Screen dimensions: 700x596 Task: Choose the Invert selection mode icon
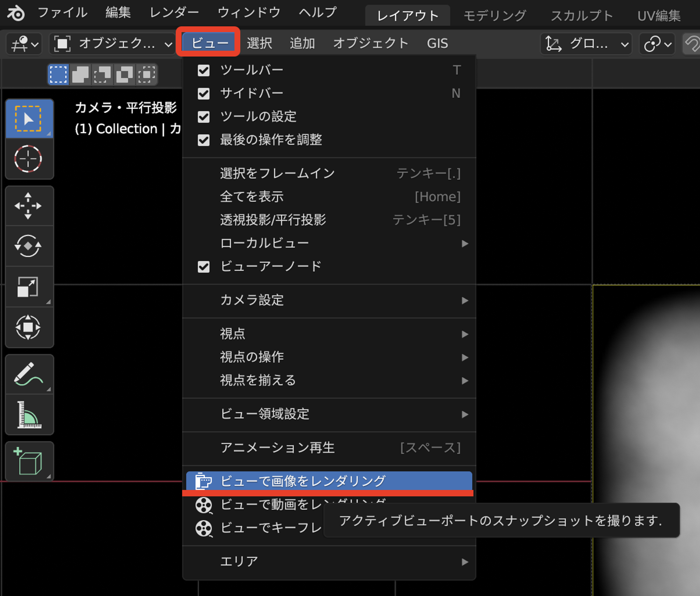click(125, 74)
